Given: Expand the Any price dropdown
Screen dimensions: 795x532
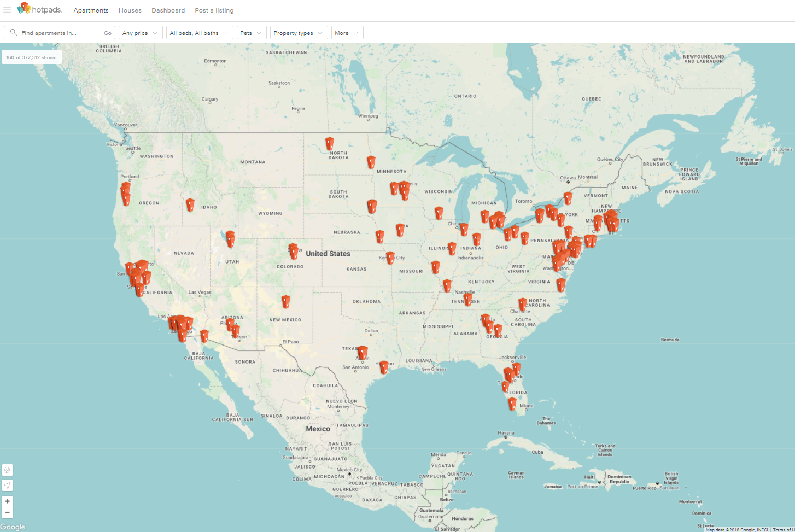Looking at the screenshot, I should pos(140,33).
